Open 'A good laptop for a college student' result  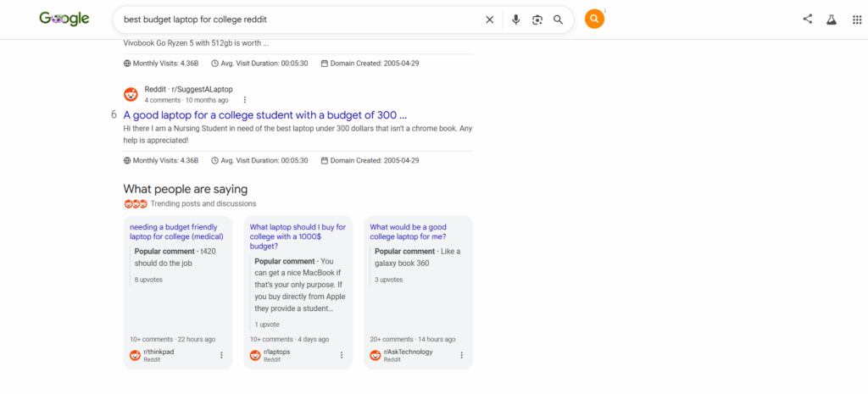click(x=265, y=115)
